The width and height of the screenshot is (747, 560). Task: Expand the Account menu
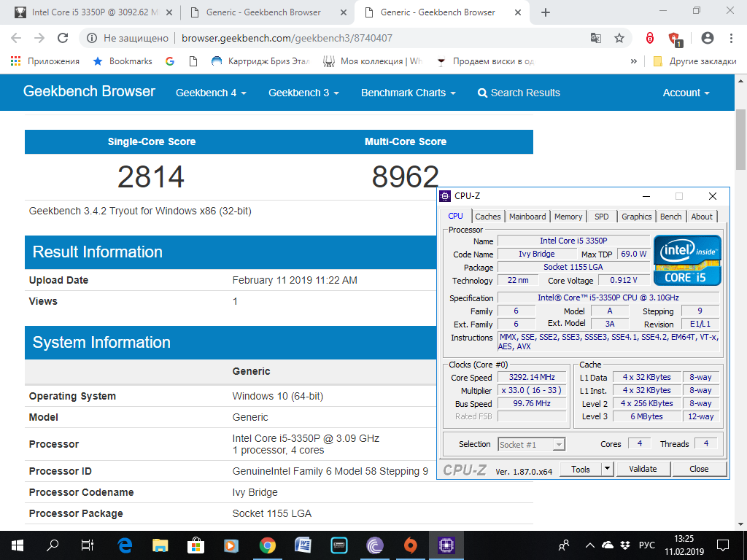pos(686,93)
